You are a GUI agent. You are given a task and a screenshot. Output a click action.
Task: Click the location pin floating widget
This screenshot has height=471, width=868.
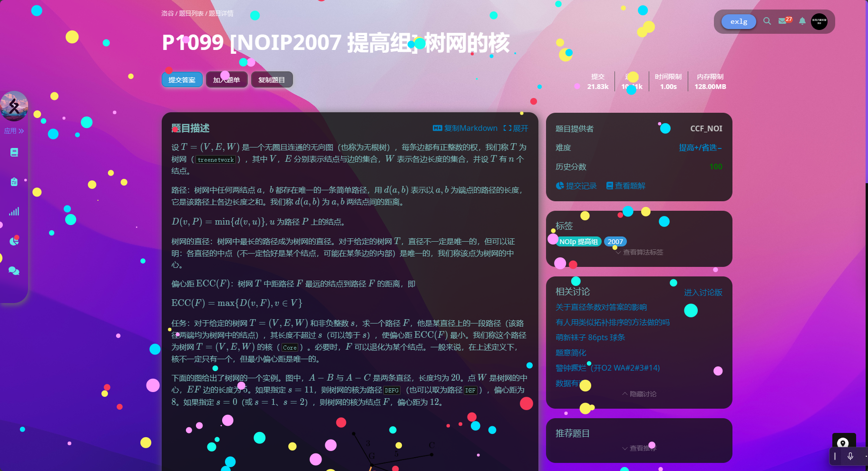pos(843,443)
